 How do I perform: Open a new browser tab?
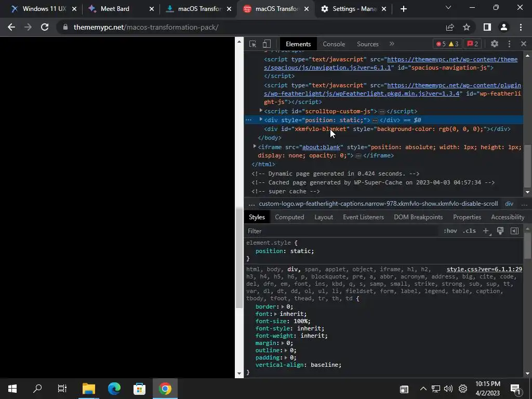[x=403, y=9]
